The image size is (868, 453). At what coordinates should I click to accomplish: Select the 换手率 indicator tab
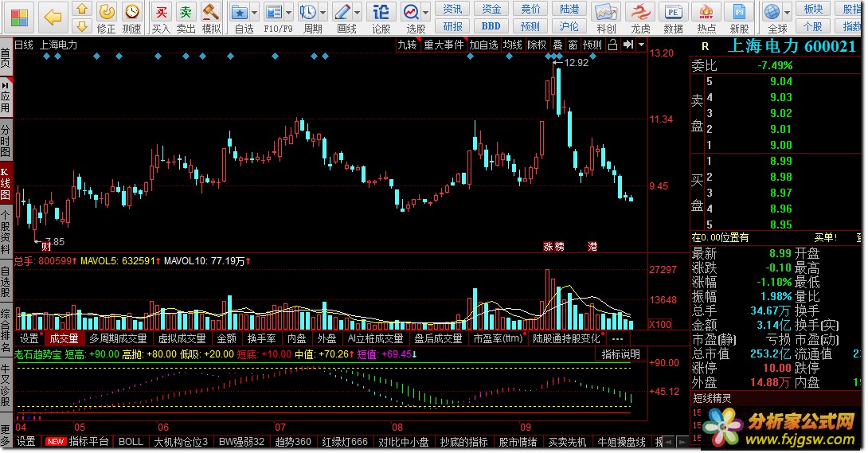pos(261,338)
